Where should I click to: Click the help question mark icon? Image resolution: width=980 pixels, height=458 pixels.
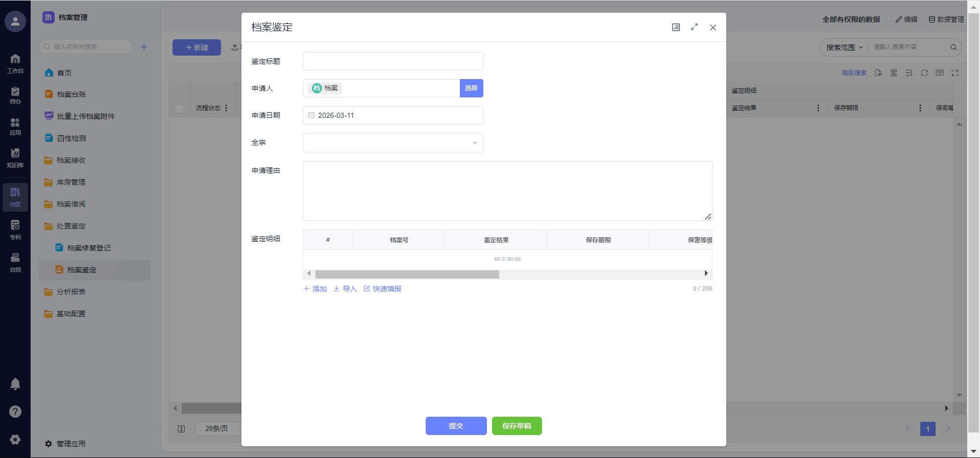(x=15, y=412)
